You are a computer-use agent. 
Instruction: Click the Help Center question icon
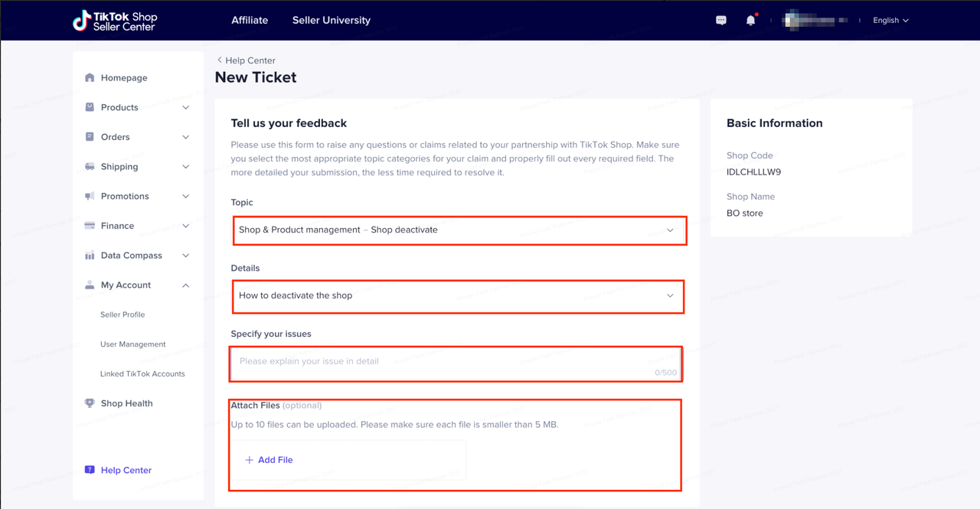(x=90, y=470)
